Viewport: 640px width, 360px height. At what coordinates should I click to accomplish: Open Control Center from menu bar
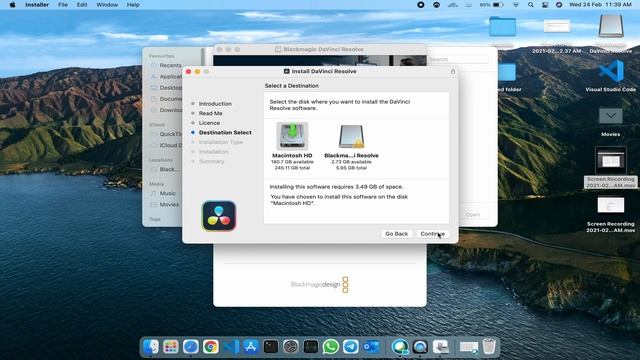(545, 5)
